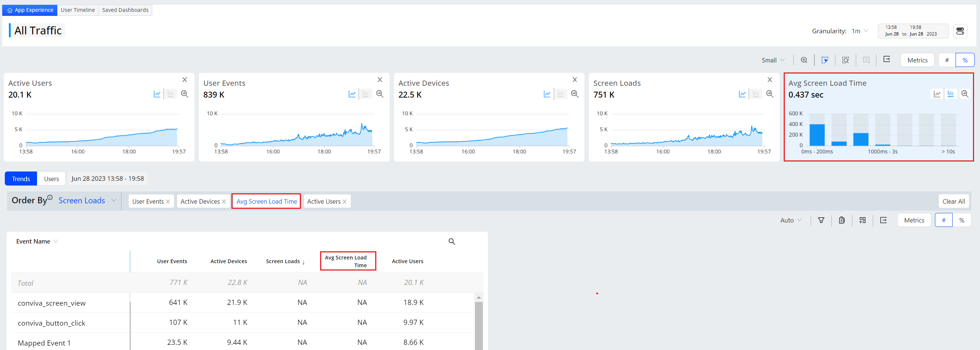Open the Order By Screen Loads dropdown

(87, 200)
